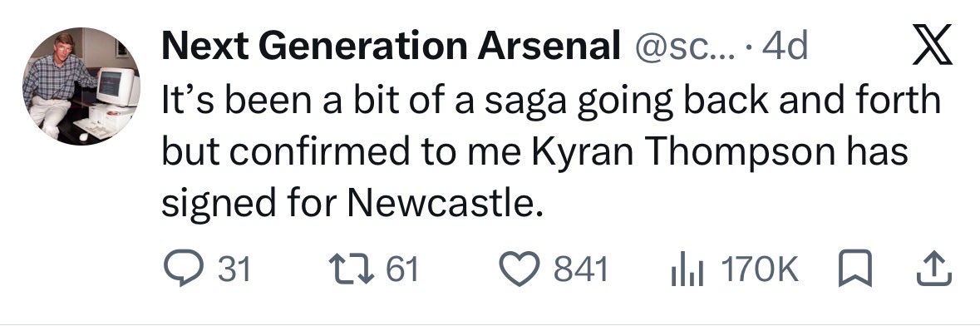Open view analytics bar chart icon
The width and height of the screenshot is (980, 326).
tap(687, 269)
